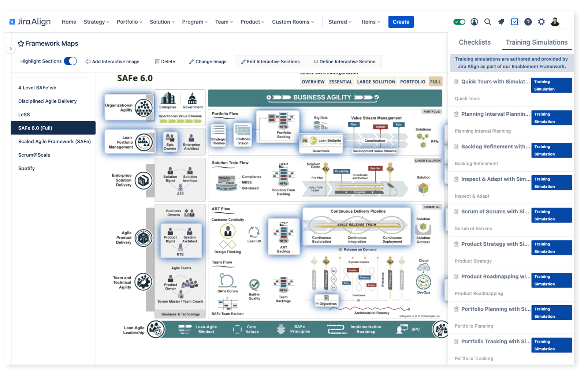Expand the Custom Rooms menu

(293, 22)
